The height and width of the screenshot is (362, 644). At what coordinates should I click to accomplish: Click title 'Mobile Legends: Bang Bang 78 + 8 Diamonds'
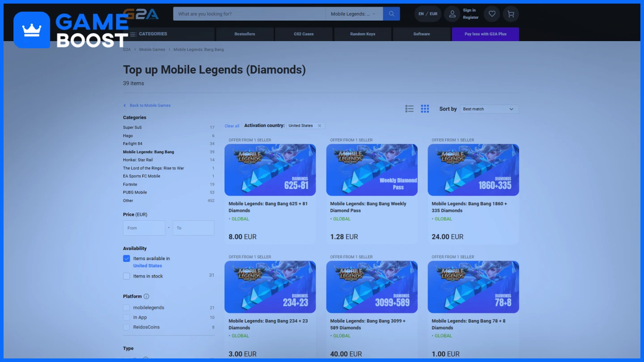click(469, 324)
